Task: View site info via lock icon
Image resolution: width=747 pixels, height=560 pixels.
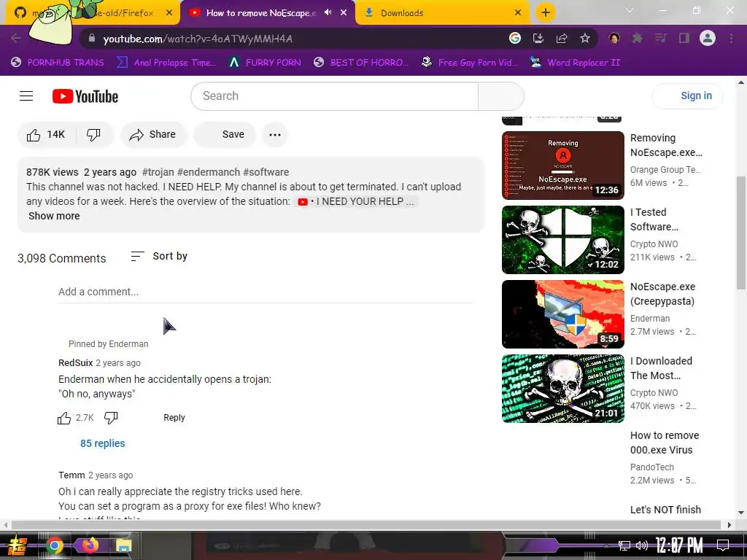Action: click(x=92, y=38)
